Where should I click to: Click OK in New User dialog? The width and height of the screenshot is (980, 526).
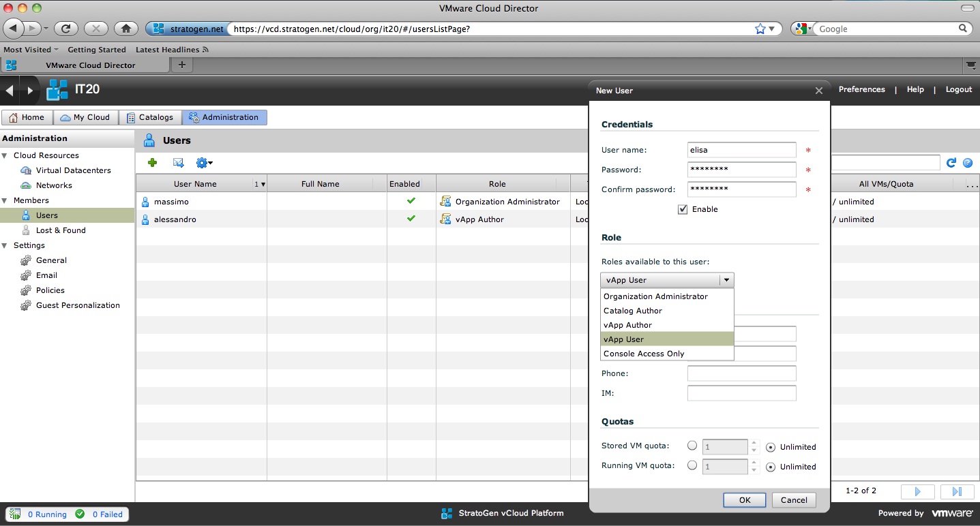745,500
